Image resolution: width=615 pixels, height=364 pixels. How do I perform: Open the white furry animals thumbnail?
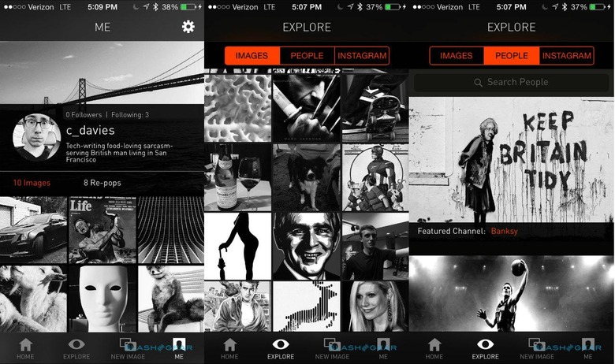[x=33, y=299]
